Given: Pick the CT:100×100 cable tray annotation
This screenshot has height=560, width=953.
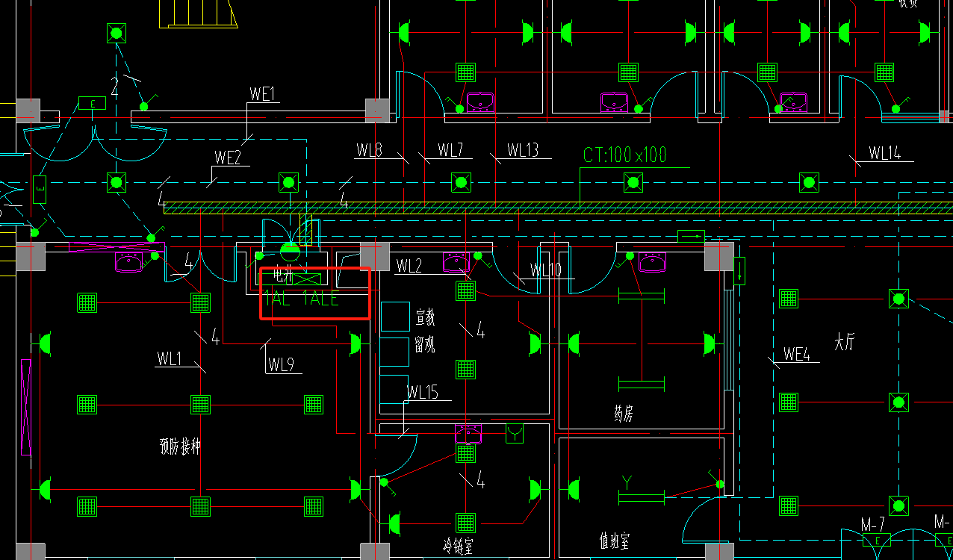Looking at the screenshot, I should [x=624, y=155].
